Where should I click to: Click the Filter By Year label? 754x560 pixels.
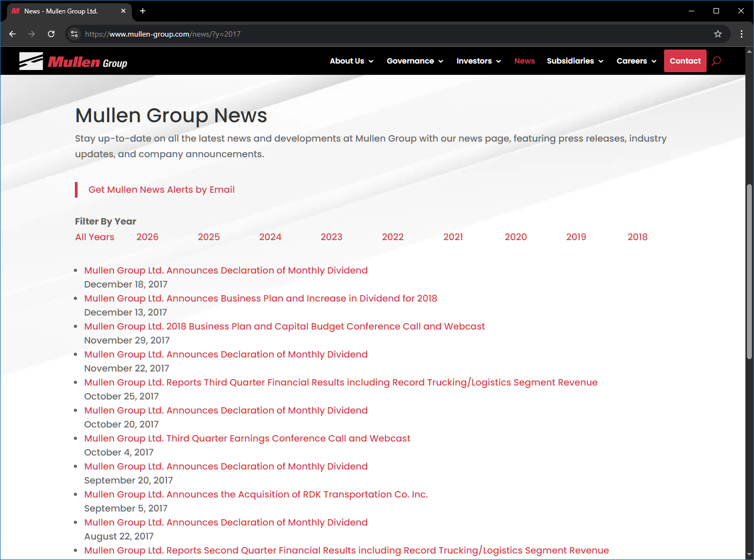[106, 221]
